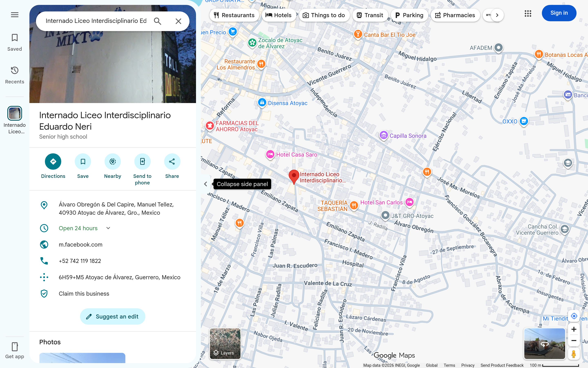Open OXXO store map pin
588x368 pixels.
[524, 121]
